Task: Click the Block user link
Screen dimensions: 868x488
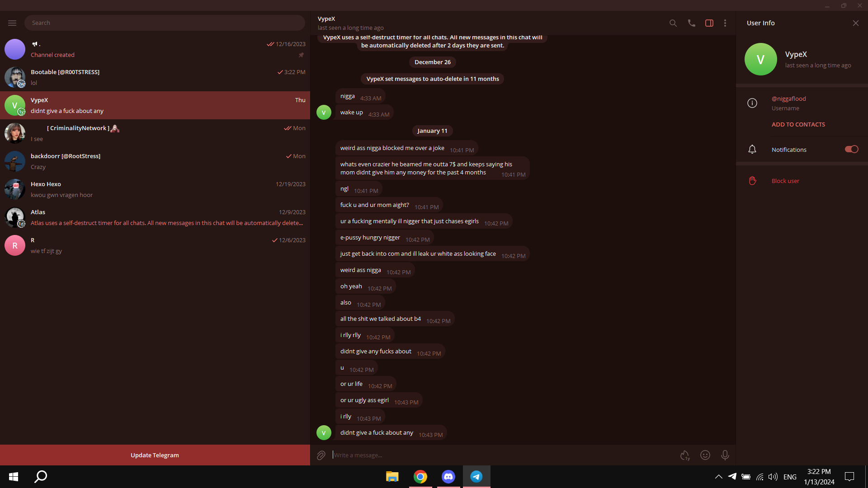Action: pos(785,181)
